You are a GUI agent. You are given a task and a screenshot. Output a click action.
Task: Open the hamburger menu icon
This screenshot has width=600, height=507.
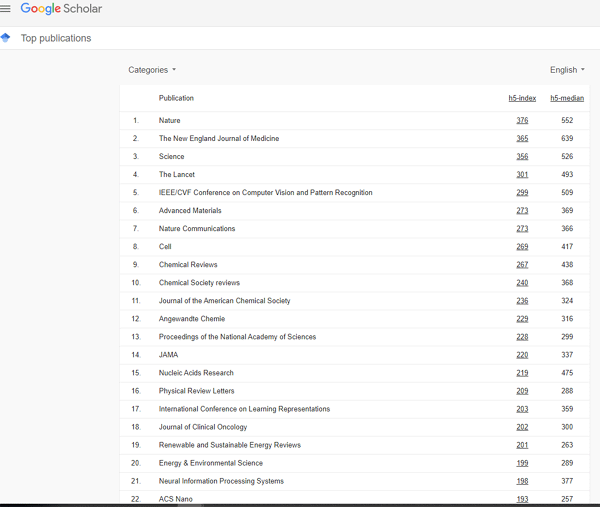[7, 9]
